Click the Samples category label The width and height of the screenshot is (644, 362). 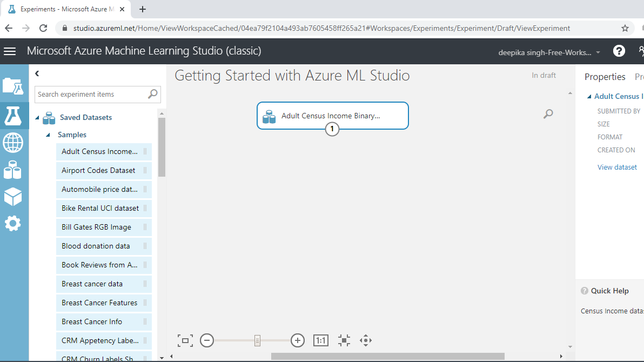click(x=72, y=135)
